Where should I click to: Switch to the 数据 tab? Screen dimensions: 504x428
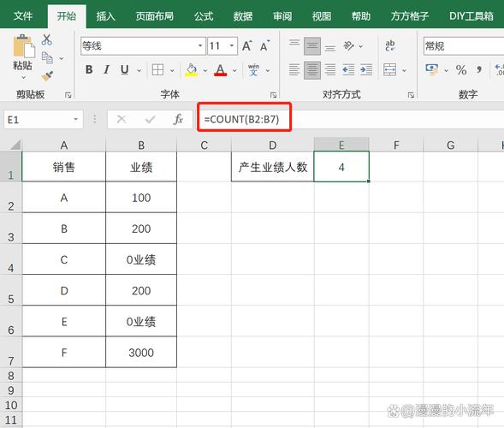click(243, 15)
